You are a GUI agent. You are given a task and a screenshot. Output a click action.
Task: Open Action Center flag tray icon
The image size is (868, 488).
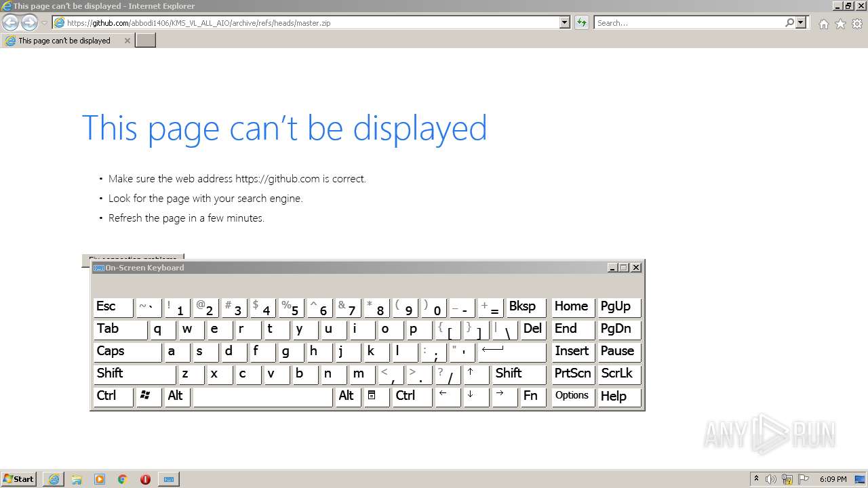click(804, 479)
